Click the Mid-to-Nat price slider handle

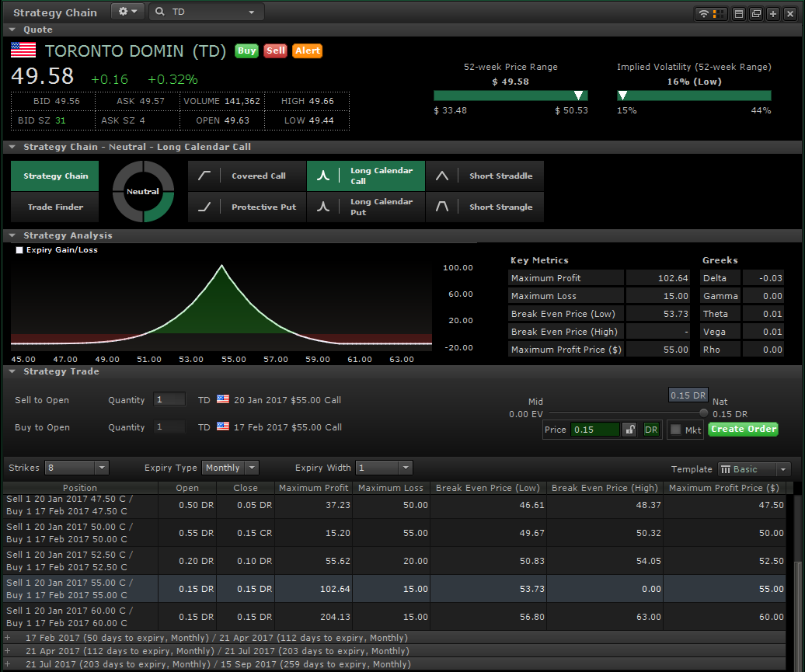pyautogui.click(x=703, y=413)
